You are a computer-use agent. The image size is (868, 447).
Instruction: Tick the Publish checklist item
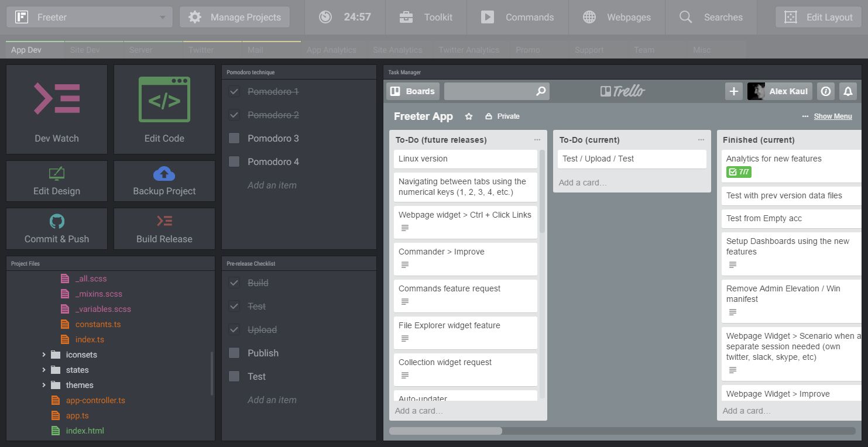pos(234,353)
